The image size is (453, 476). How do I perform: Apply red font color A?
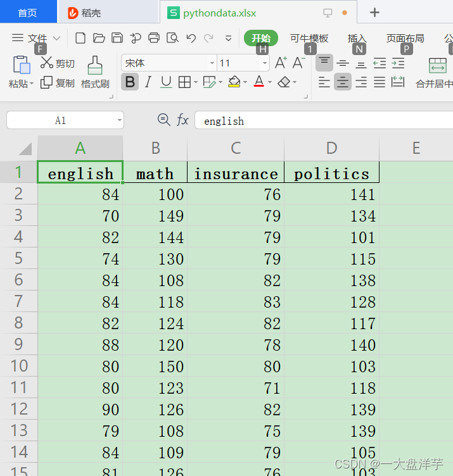259,82
